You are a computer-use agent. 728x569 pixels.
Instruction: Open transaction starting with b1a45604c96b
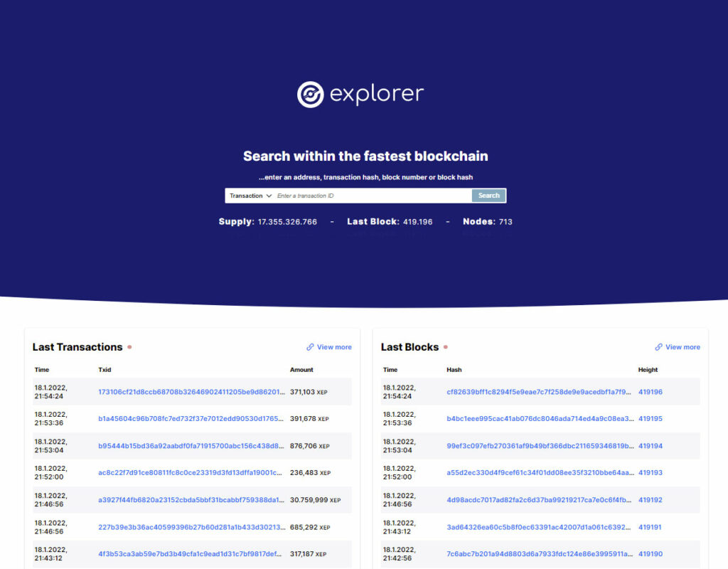click(x=191, y=419)
